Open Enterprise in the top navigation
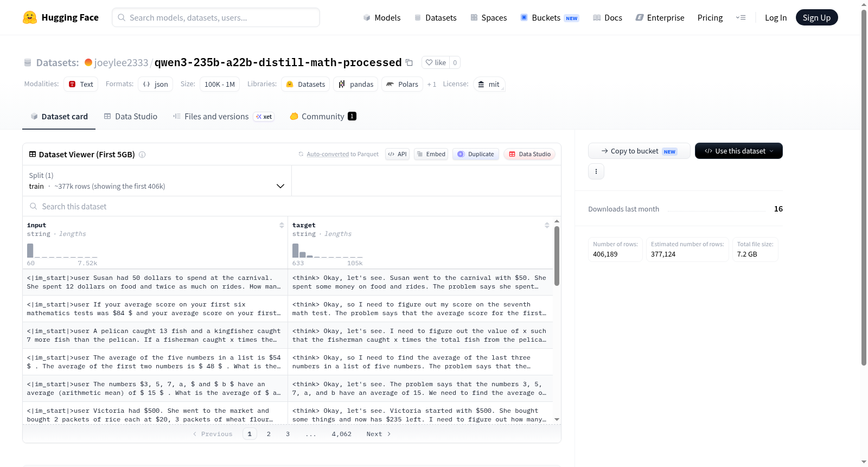Image resolution: width=868 pixels, height=467 pixels. [660, 17]
